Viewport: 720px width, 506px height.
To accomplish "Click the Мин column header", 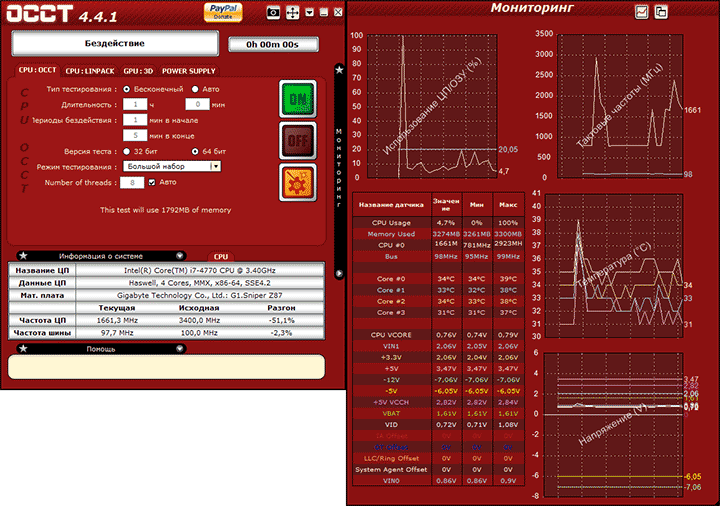I will 477,205.
